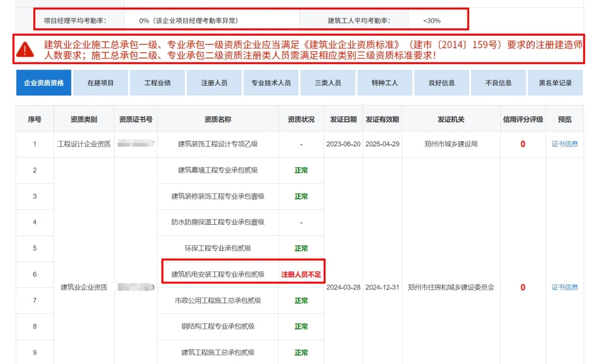Click the 郑州市城乡建设局 issuing authority cell

pos(451,144)
